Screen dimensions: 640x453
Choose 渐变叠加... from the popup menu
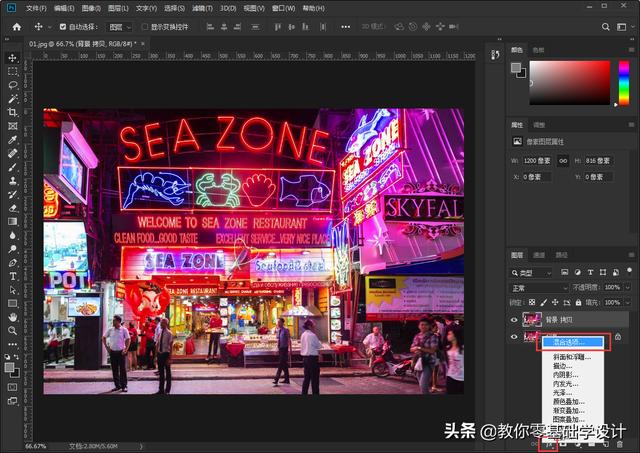[573, 411]
